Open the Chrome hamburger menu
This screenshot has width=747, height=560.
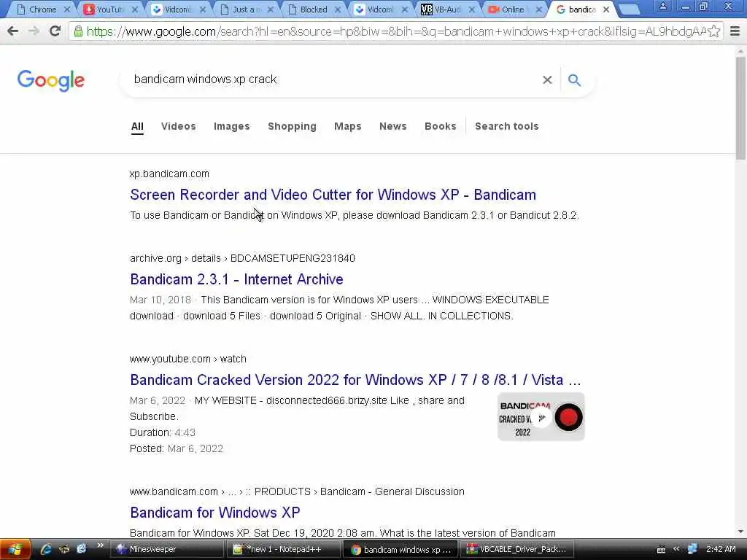coord(735,31)
